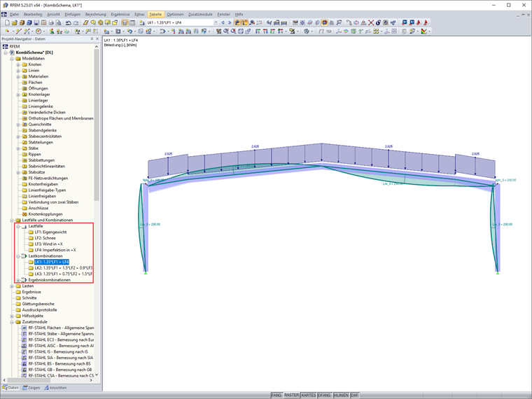Click the Open file folder icon

click(x=15, y=22)
